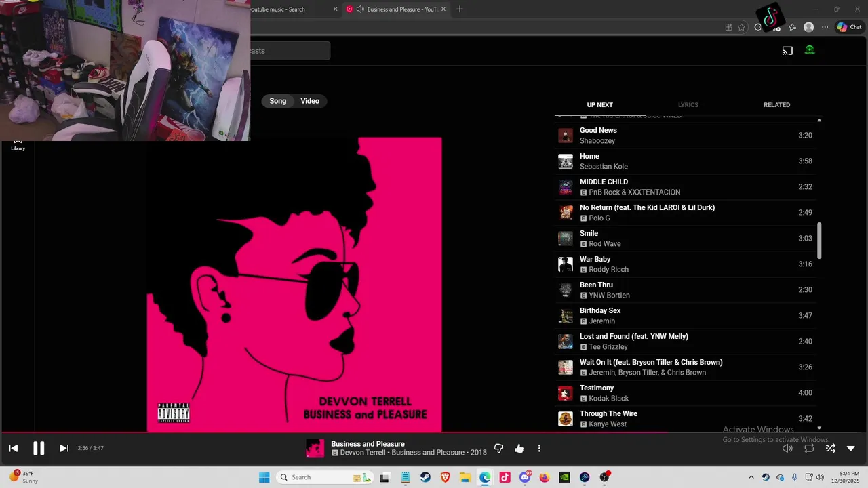Like Business and Pleasure with thumbs up
868x488 pixels.
click(519, 448)
